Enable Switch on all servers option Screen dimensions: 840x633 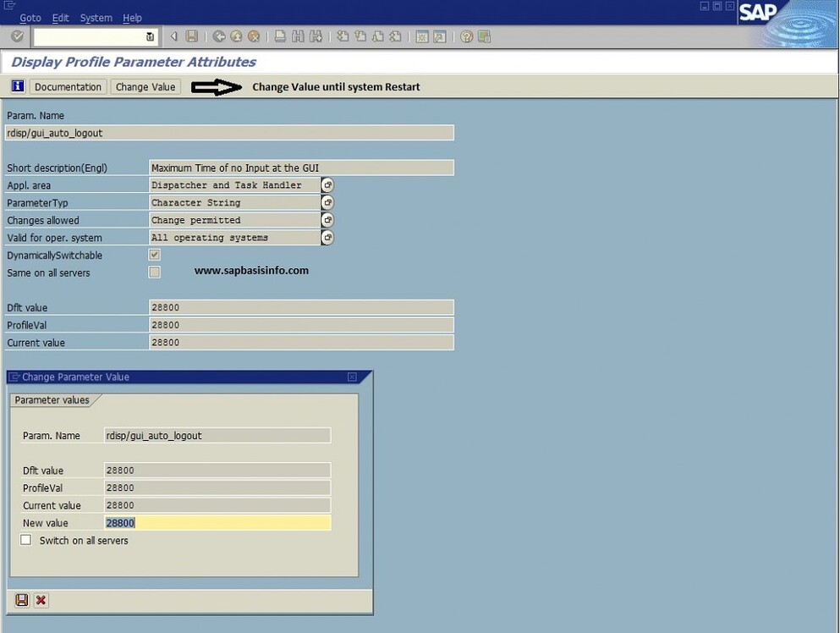pos(25,539)
